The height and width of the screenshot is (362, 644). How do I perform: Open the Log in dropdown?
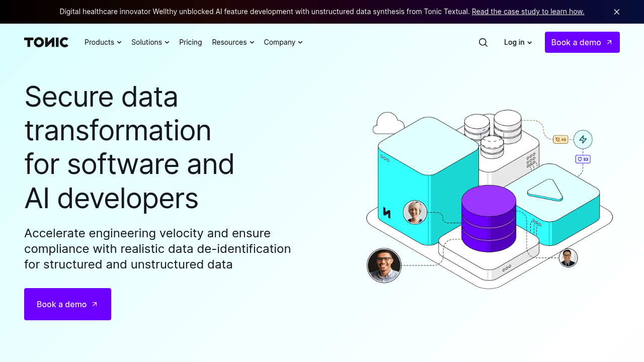coord(518,42)
